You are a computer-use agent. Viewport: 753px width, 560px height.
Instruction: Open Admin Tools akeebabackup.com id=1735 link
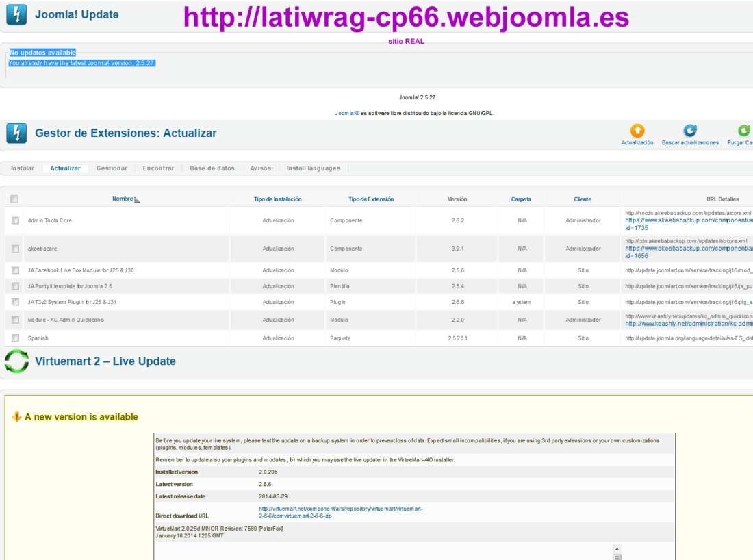(689, 225)
